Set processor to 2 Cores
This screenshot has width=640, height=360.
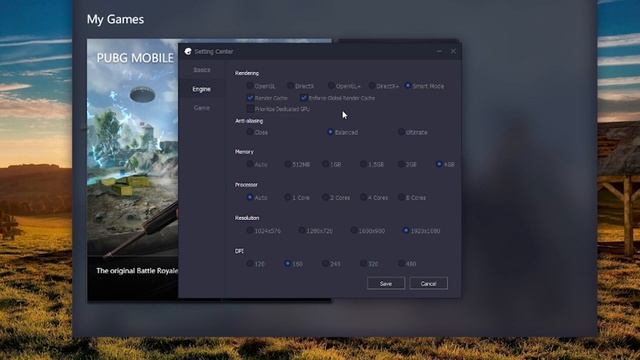[325, 197]
